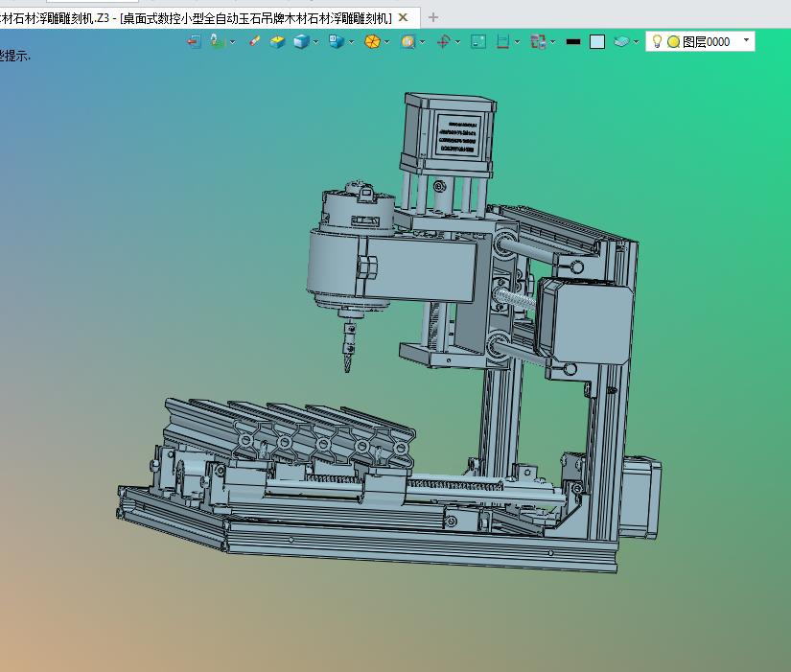
Task: Click the magnifier zoom icon
Action: 408,41
